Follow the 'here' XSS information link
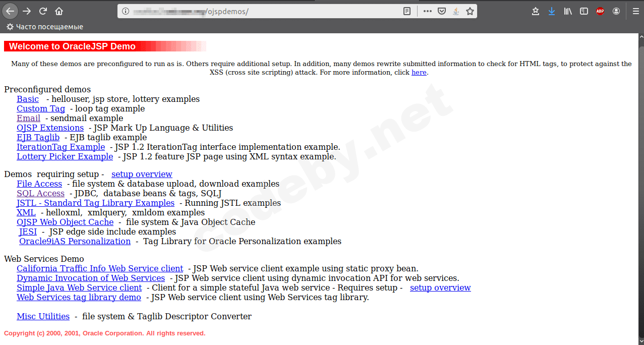The image size is (644, 345). tap(419, 72)
